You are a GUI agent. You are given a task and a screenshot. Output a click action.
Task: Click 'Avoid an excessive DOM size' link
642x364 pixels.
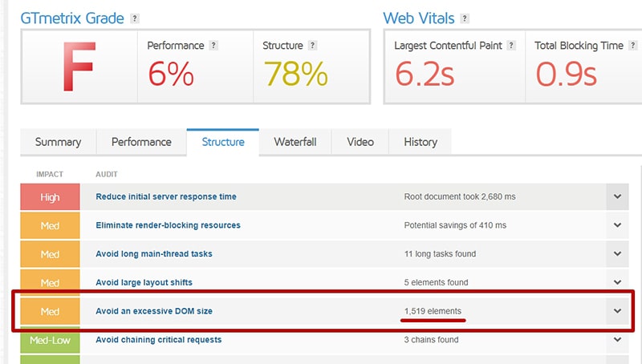click(154, 311)
